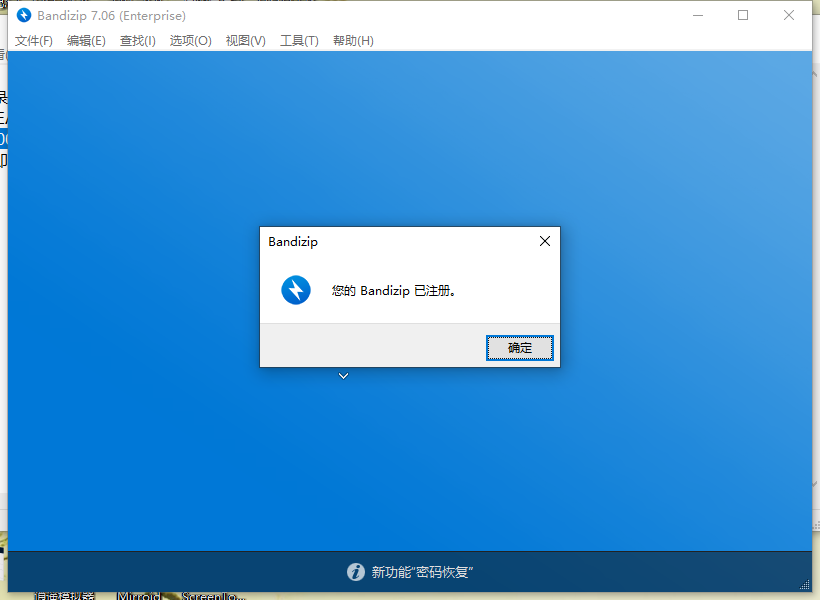Click the Bandizip logo in title bar
This screenshot has width=820, height=600.
point(24,16)
